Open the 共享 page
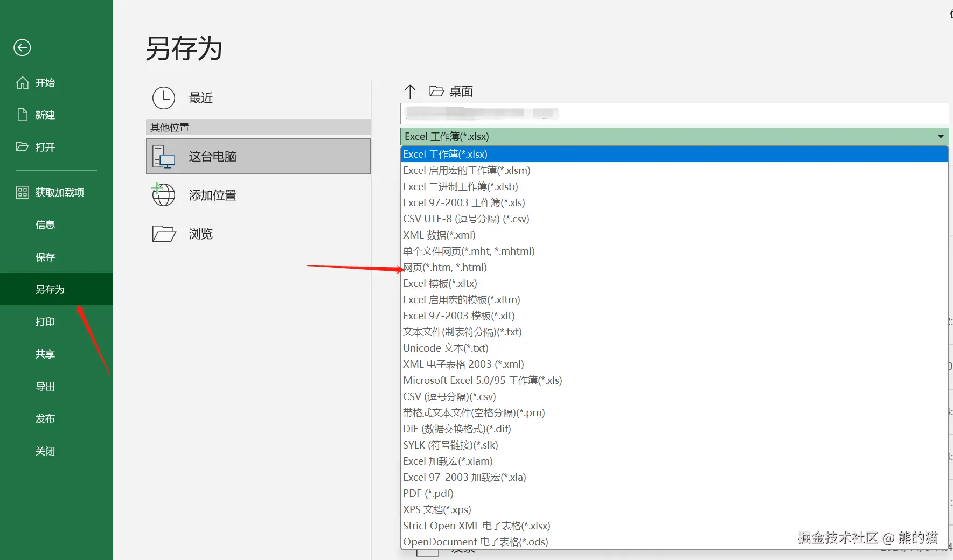 pyautogui.click(x=57, y=354)
